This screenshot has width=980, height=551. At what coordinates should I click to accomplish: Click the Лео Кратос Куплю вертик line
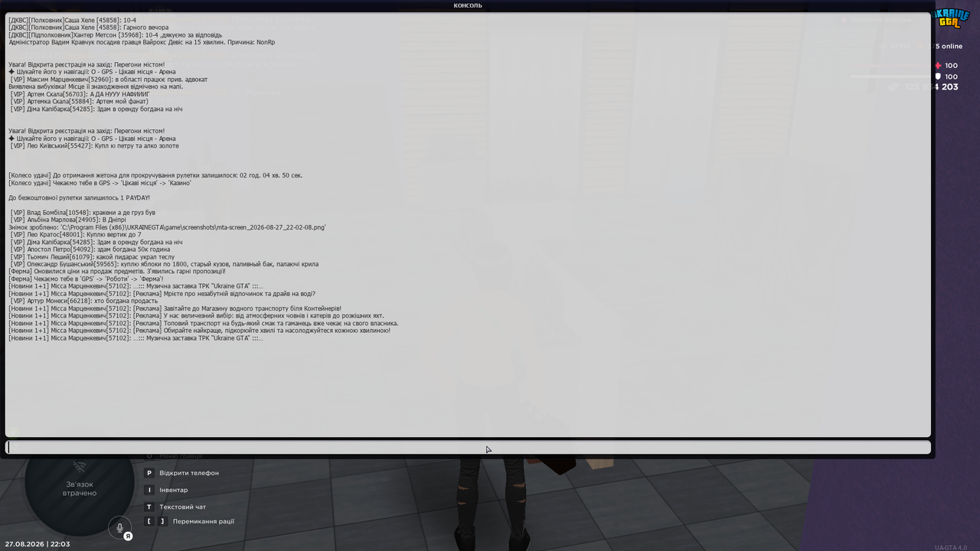(x=76, y=235)
